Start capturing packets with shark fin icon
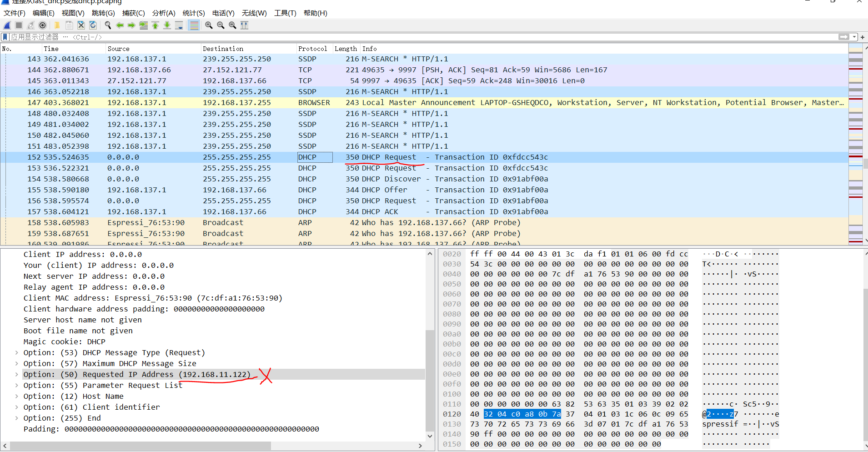The width and height of the screenshot is (868, 452). 7,25
